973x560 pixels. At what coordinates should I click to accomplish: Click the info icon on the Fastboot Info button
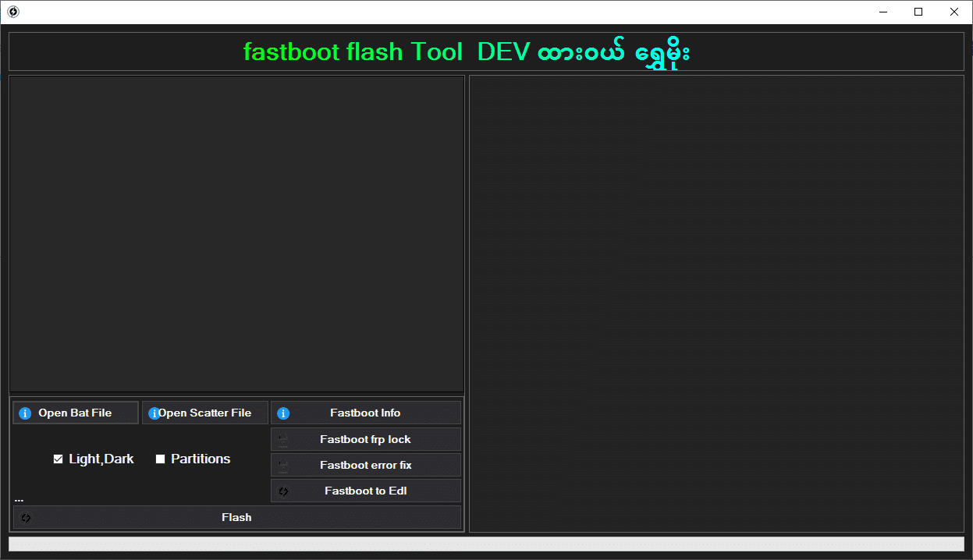(283, 413)
